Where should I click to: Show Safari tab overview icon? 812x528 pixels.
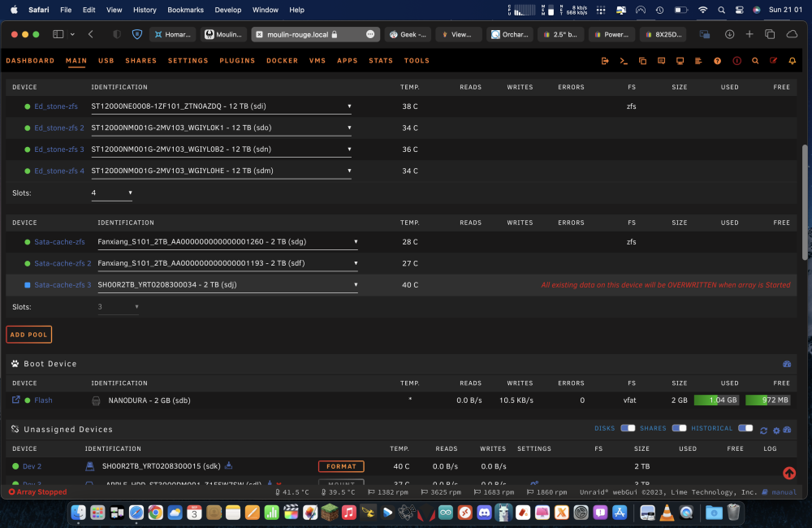pos(770,34)
